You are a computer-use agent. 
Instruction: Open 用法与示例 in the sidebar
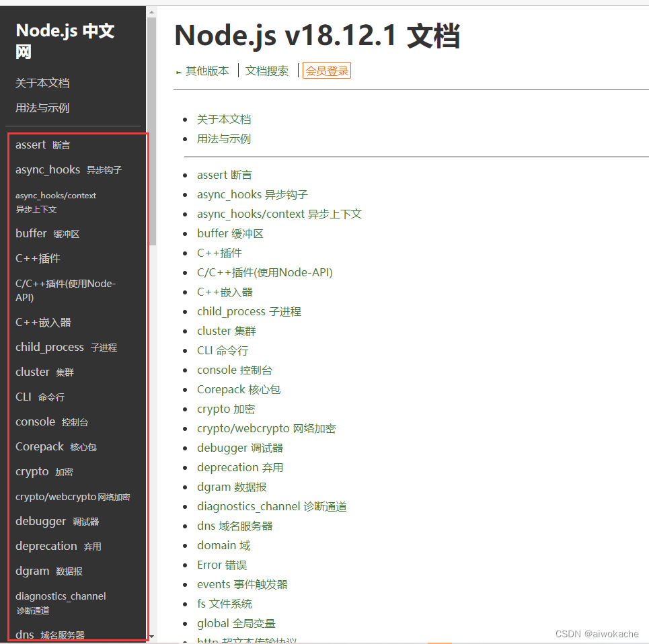[x=42, y=108]
